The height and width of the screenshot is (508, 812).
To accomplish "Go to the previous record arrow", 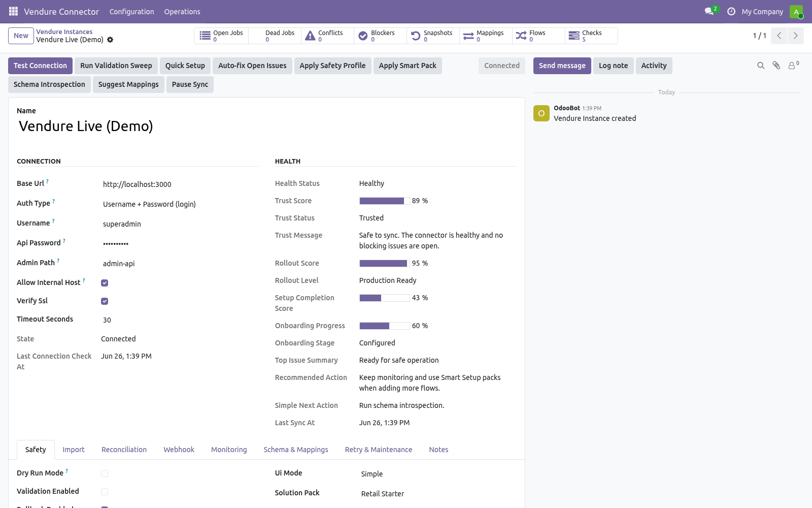I will [779, 36].
